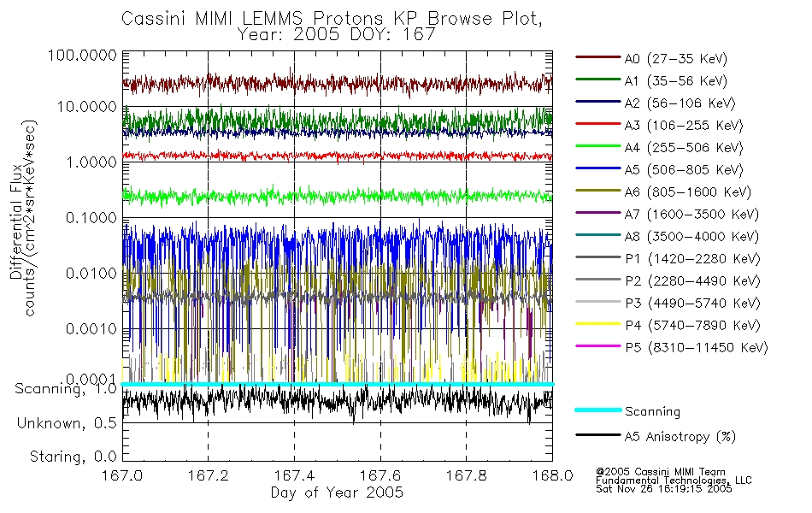Click the red A3 legend line swatch
The image size is (812, 513).
click(x=598, y=124)
